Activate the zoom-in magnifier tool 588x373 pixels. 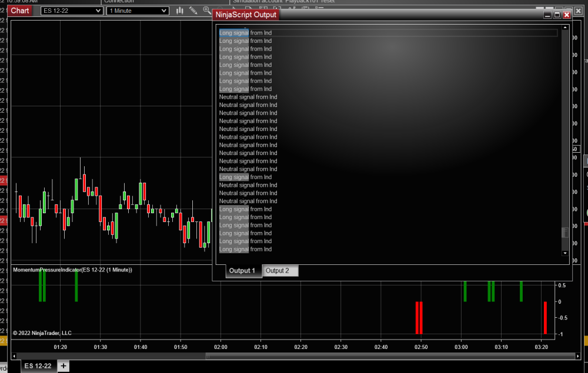pos(206,10)
